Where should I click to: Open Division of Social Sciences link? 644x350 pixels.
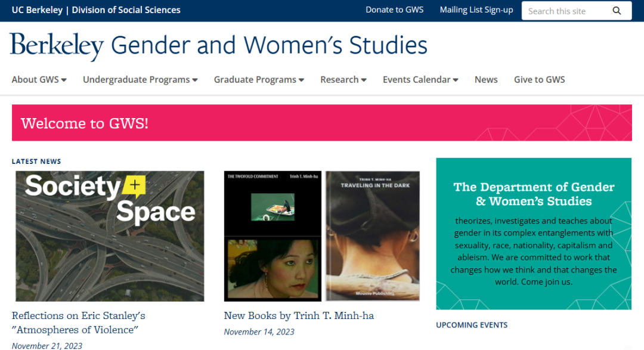point(126,10)
